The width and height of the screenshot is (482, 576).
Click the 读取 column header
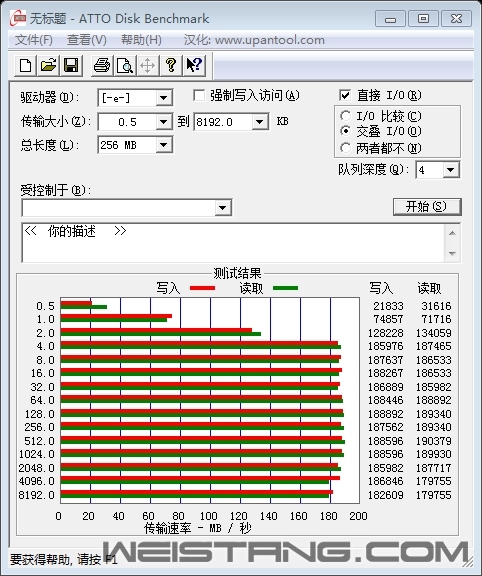coord(429,288)
